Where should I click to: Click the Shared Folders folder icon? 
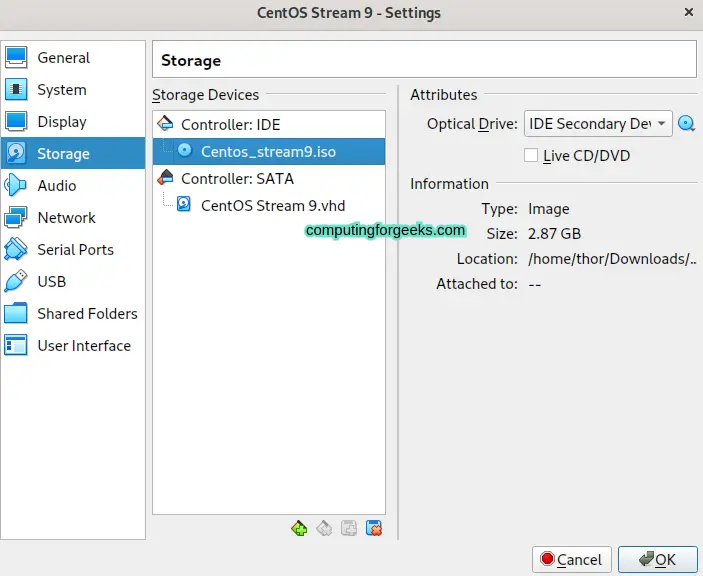coord(16,313)
